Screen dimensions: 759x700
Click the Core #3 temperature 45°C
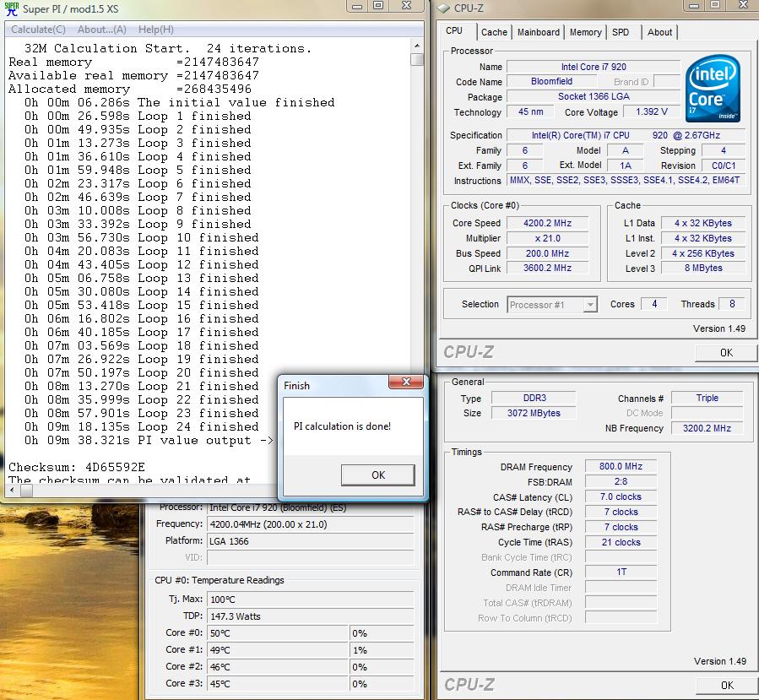click(278, 684)
